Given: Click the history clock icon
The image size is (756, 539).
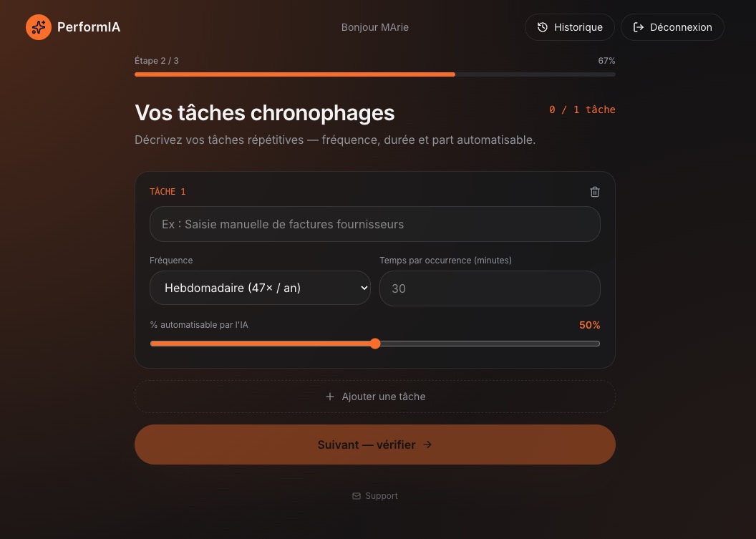Looking at the screenshot, I should pyautogui.click(x=543, y=27).
